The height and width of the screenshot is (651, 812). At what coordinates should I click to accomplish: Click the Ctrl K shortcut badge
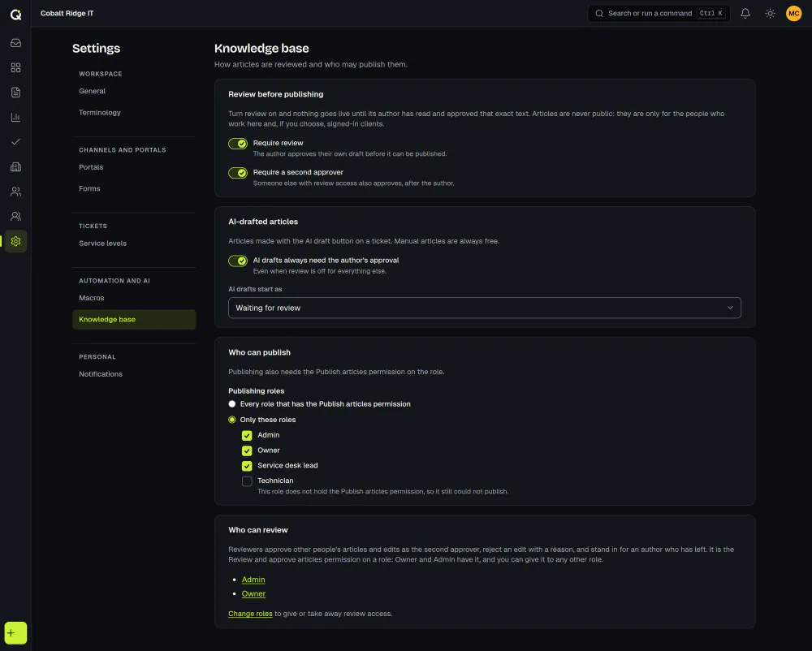[x=711, y=14]
